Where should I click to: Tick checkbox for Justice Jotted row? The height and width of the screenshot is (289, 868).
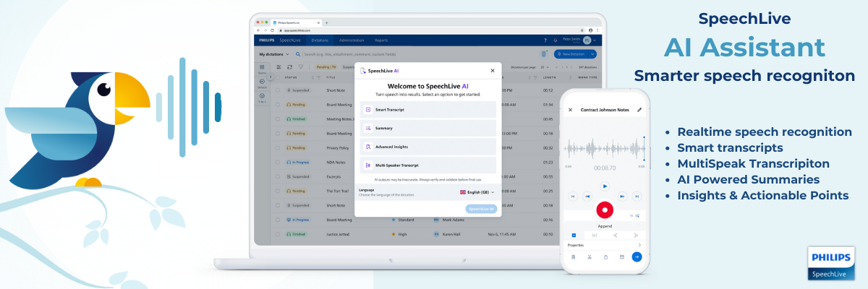(x=278, y=234)
